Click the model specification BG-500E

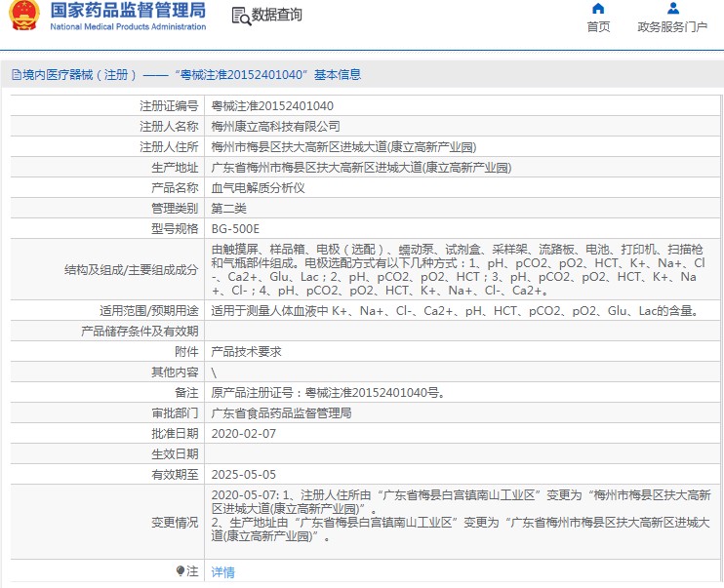click(235, 228)
